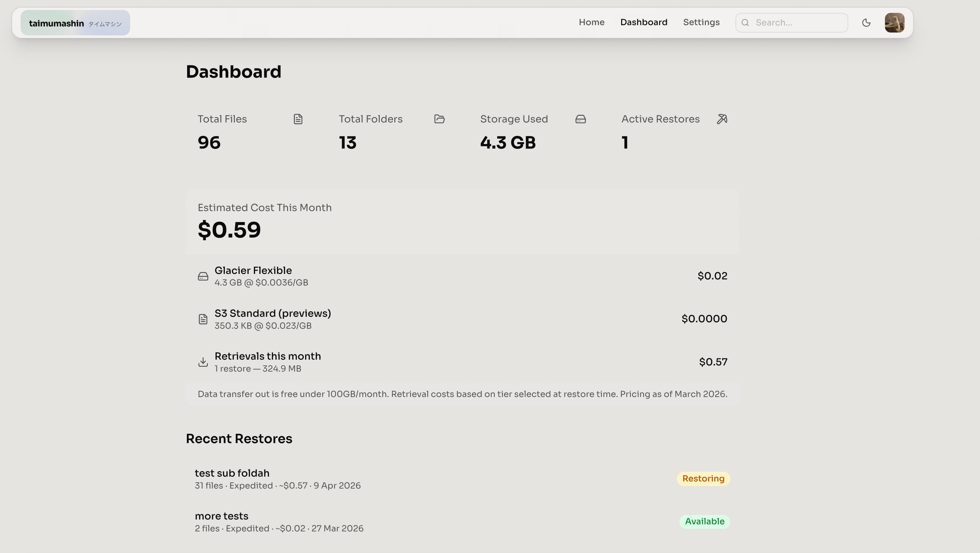Viewport: 980px width, 553px height.
Task: Click the Recent Restores heading
Action: [x=239, y=439]
